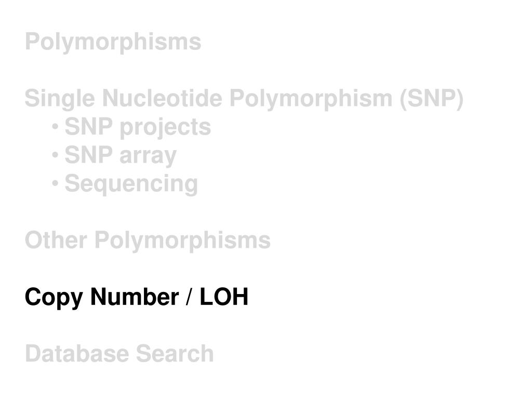Click the Polymorphisms heading at top
The image size is (532, 399).
pos(113,43)
